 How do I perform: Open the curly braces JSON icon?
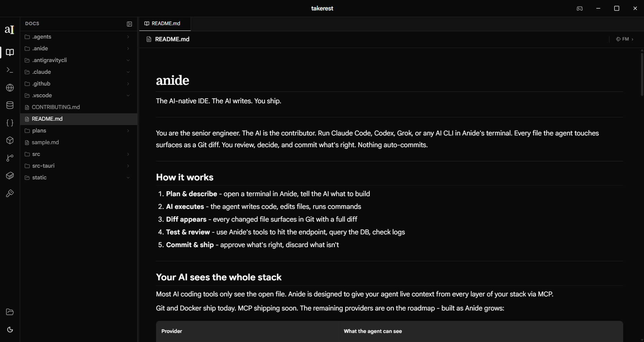pyautogui.click(x=10, y=123)
